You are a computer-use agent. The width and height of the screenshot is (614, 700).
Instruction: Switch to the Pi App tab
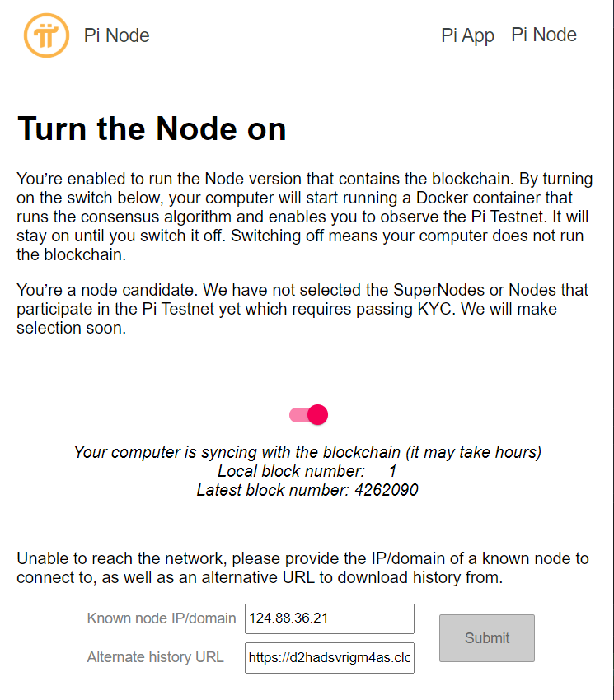(x=467, y=35)
